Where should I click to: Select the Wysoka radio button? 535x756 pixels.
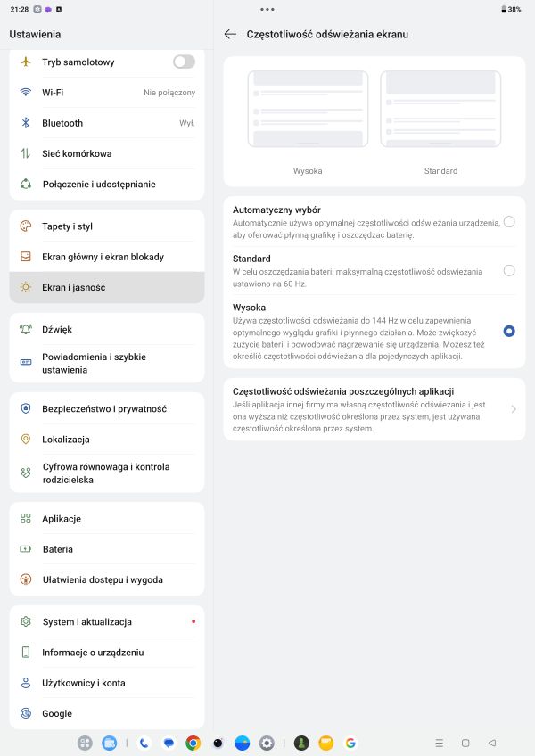[509, 331]
